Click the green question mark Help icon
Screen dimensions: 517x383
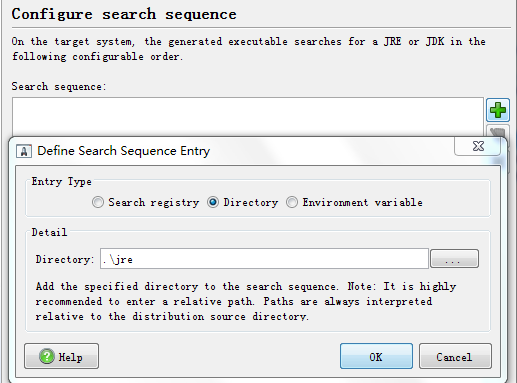pos(47,356)
